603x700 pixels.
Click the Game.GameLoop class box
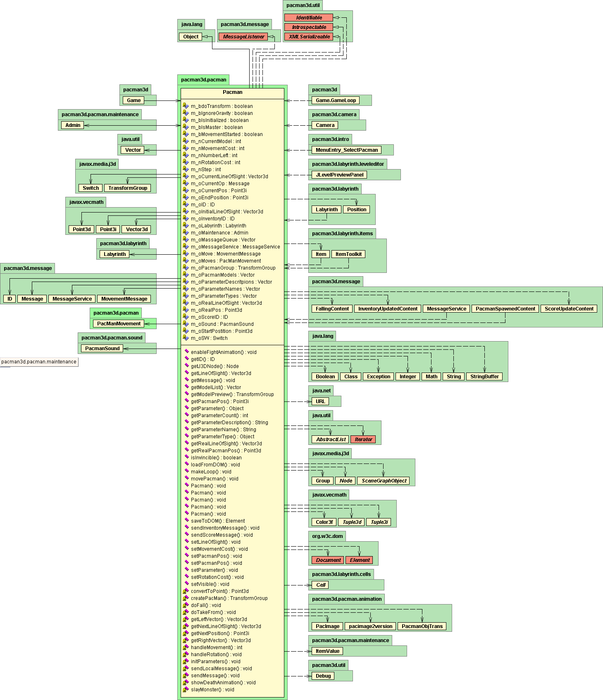pos(336,100)
